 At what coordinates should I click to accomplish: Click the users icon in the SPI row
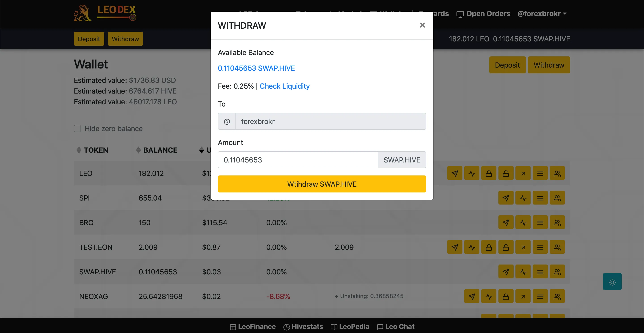pyautogui.click(x=557, y=198)
